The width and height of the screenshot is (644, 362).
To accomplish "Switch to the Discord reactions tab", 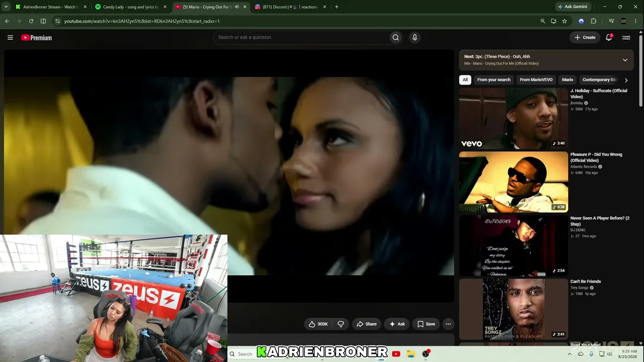I will 290,7.
